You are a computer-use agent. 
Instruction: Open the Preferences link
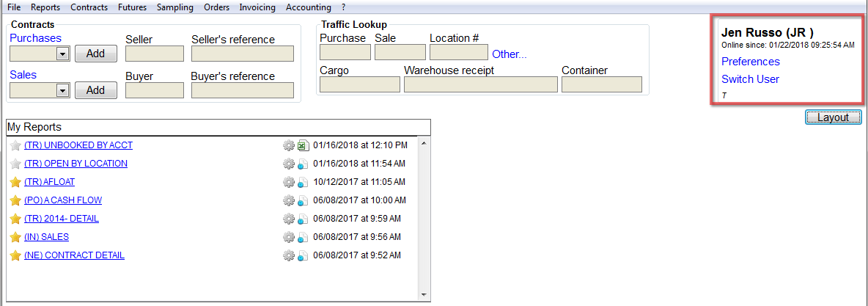750,62
